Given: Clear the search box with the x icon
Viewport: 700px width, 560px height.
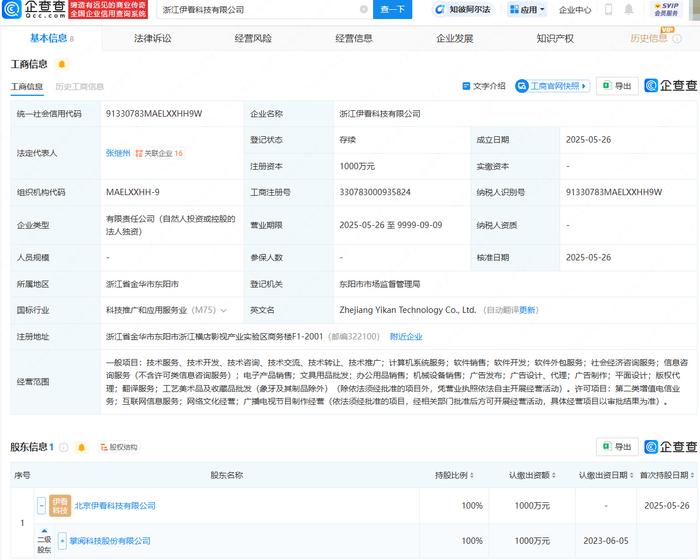Looking at the screenshot, I should pos(364,9).
